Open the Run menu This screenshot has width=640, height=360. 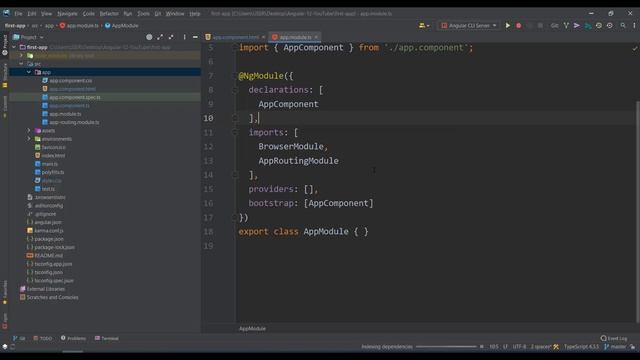coord(128,13)
